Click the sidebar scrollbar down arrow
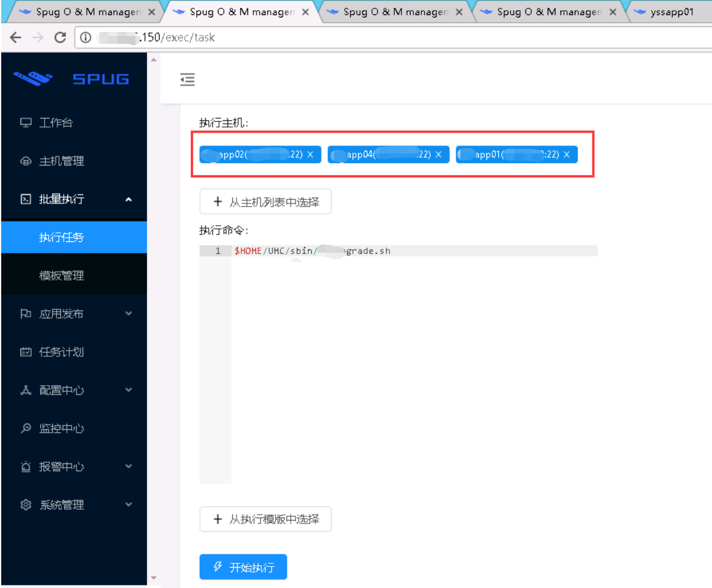 154,578
